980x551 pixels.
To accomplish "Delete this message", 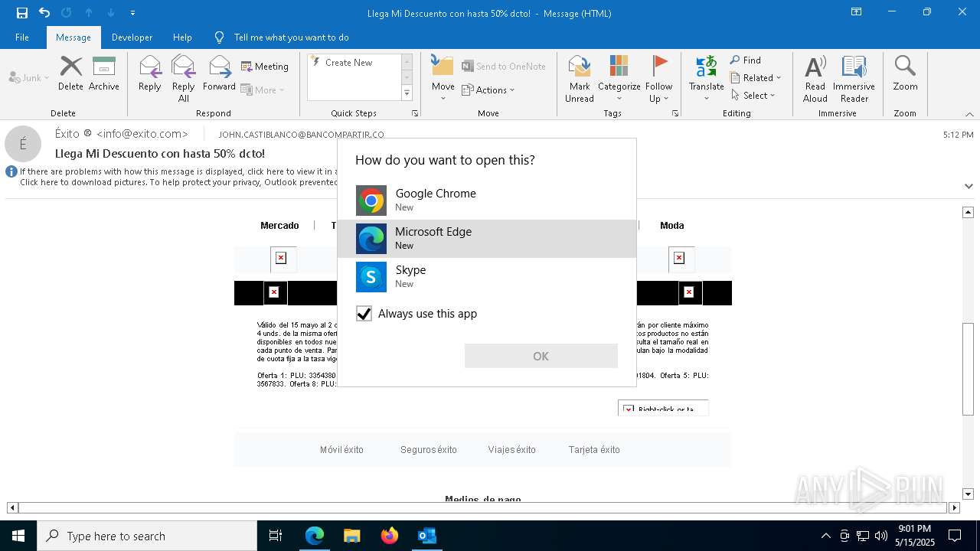I will tap(70, 74).
